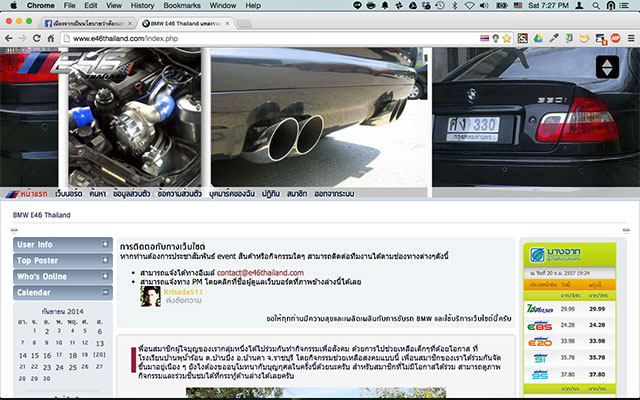Click the BMW E46 Thailand breadcrumb
Screen dimensions: 640x400
click(x=42, y=215)
